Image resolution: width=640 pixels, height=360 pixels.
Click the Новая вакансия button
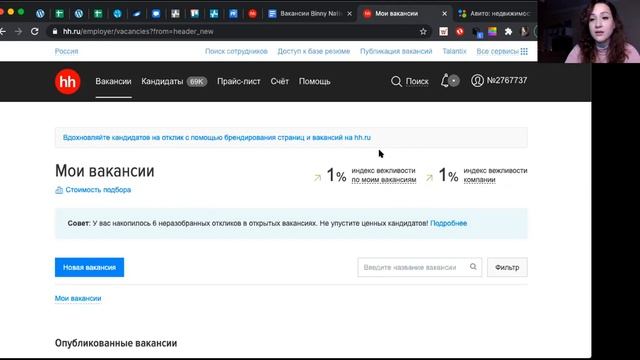coord(89,267)
